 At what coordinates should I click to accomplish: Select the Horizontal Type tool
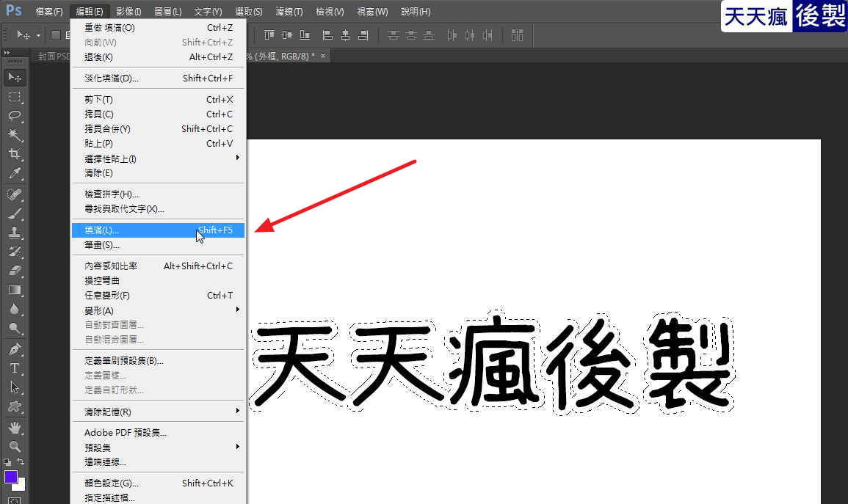[15, 368]
